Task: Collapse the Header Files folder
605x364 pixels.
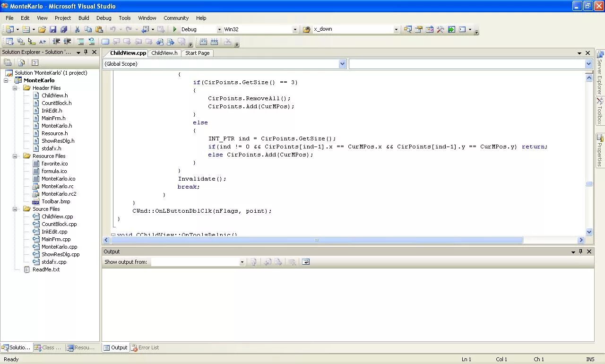Action: click(x=15, y=88)
